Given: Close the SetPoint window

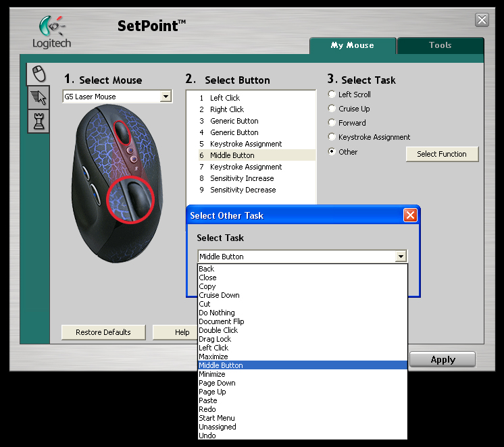Looking at the screenshot, I should coord(482,20).
